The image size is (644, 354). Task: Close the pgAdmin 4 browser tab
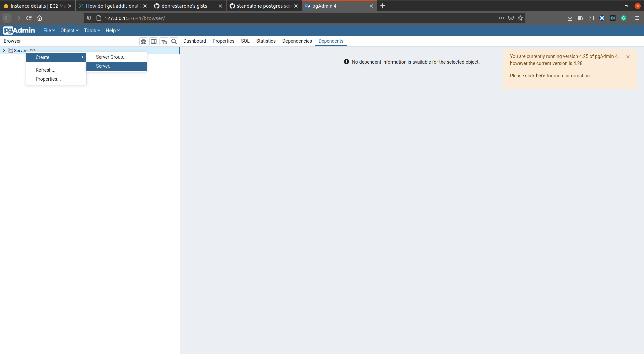(371, 6)
